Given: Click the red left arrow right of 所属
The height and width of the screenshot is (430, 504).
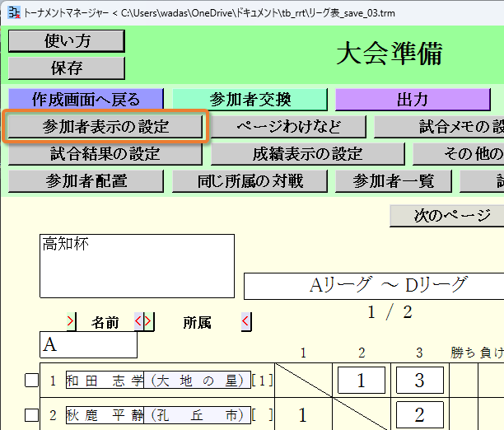Looking at the screenshot, I should click(246, 321).
